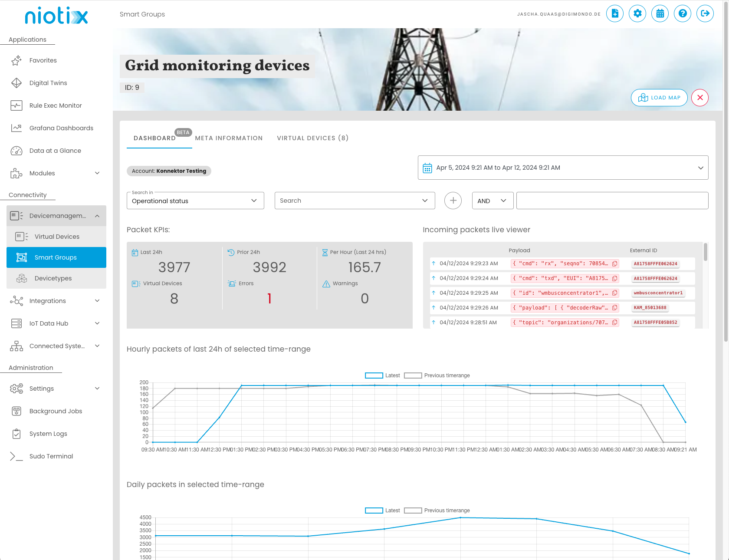The height and width of the screenshot is (560, 729).
Task: Open the AND operator dropdown
Action: [x=492, y=201]
